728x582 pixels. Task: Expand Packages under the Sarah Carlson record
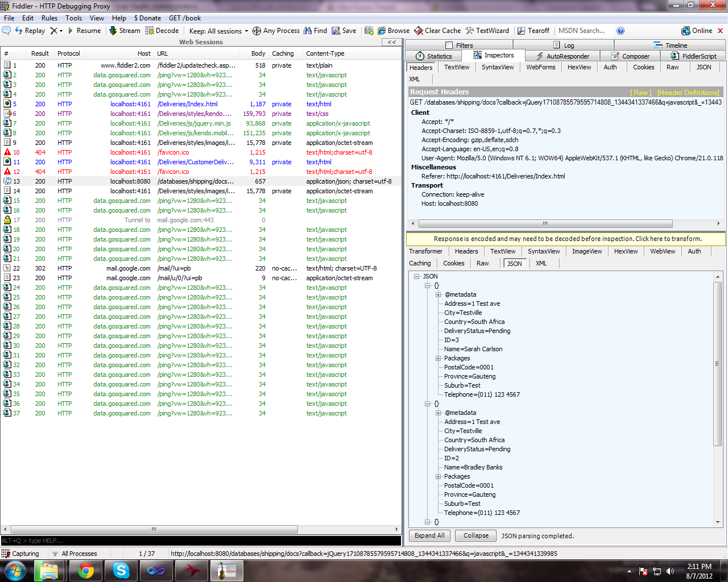tap(438, 358)
